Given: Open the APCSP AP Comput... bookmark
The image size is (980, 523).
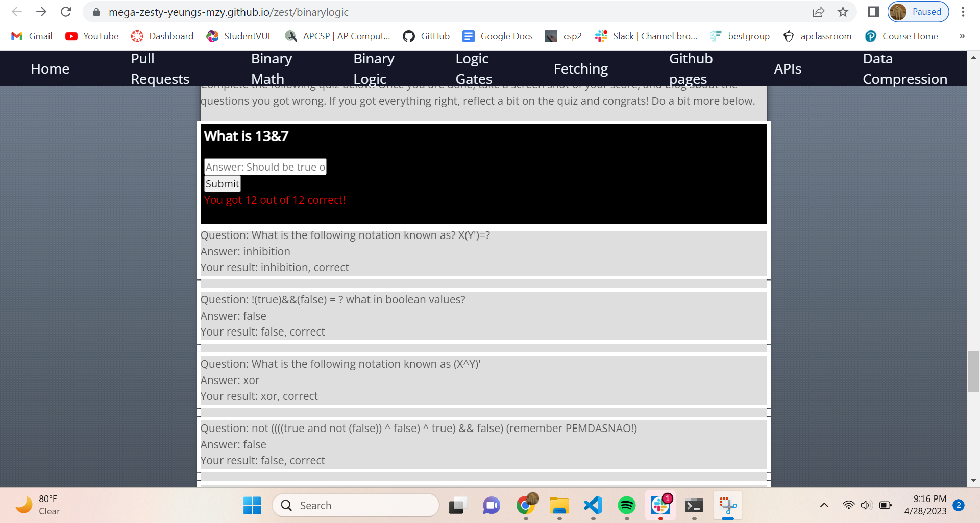Looking at the screenshot, I should click(x=338, y=36).
